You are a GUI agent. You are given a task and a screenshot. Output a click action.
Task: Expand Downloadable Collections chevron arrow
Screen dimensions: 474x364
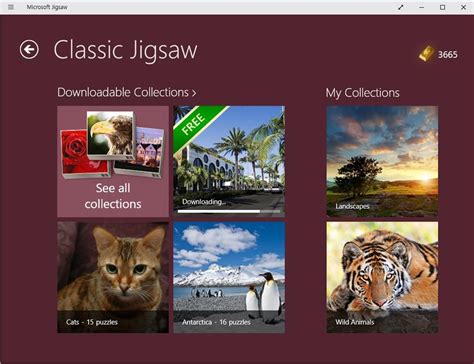pyautogui.click(x=194, y=93)
